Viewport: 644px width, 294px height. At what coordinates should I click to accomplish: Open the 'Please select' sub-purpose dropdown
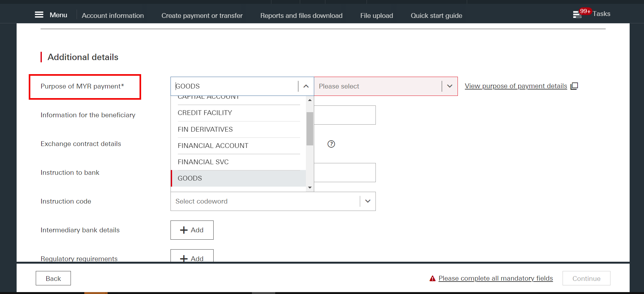coord(386,86)
